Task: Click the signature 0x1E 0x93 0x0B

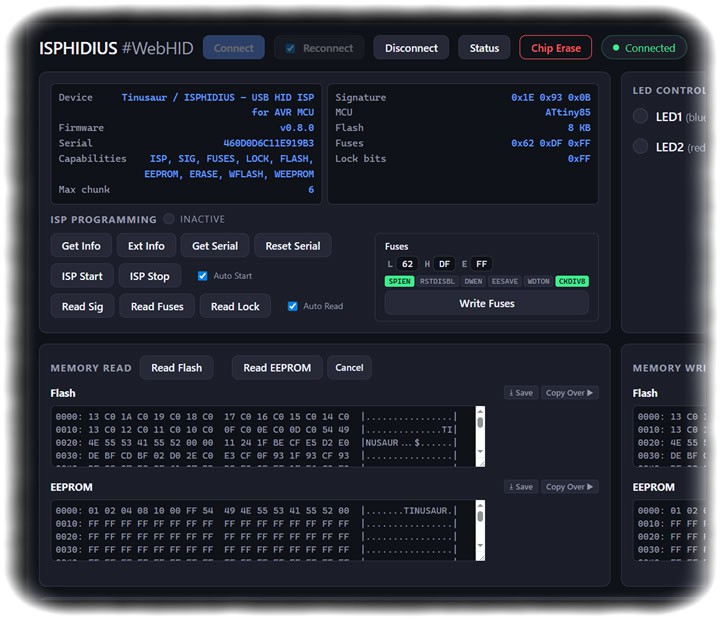Action: (x=551, y=97)
